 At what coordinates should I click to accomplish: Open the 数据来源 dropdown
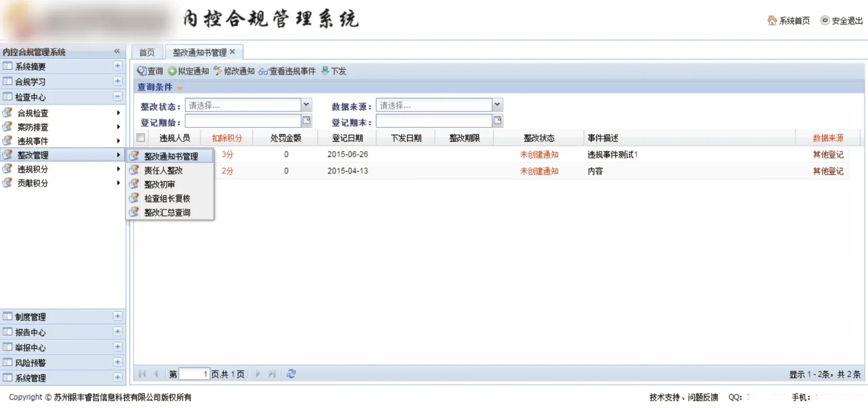[497, 105]
